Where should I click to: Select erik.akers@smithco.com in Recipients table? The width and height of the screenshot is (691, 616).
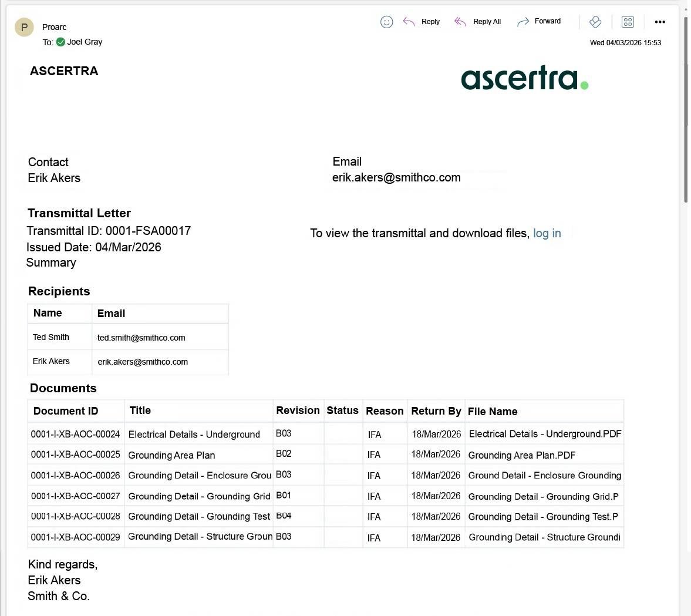pos(143,362)
